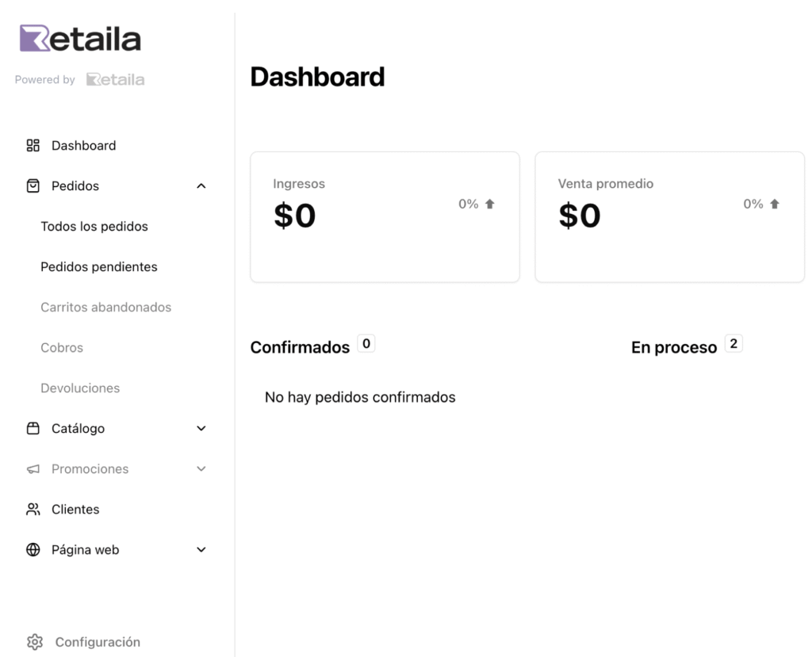Select Carritos abandonados
Image resolution: width=812 pixels, height=657 pixels.
click(x=106, y=307)
